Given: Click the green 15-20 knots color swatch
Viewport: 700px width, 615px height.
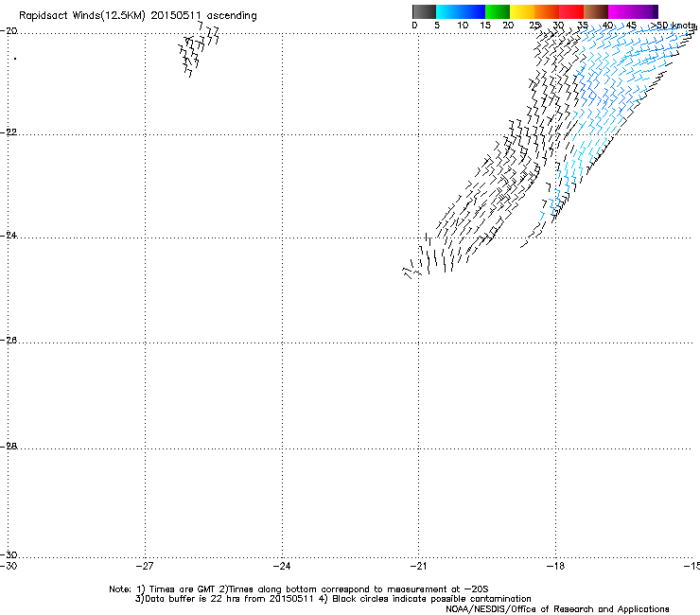Looking at the screenshot, I should pos(498,11).
